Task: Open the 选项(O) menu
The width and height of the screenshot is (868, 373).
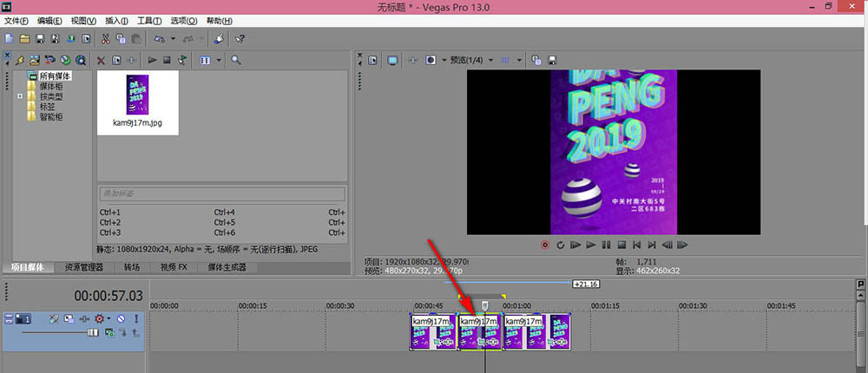Action: 184,21
